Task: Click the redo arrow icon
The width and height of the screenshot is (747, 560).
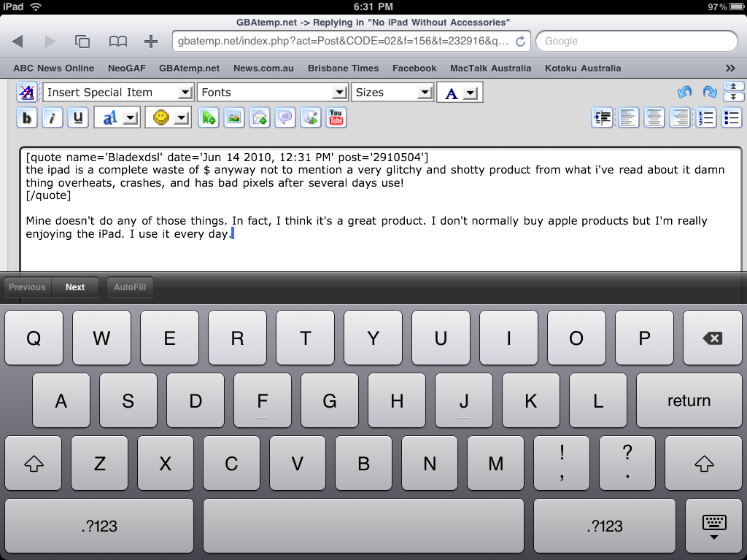Action: pos(709,92)
